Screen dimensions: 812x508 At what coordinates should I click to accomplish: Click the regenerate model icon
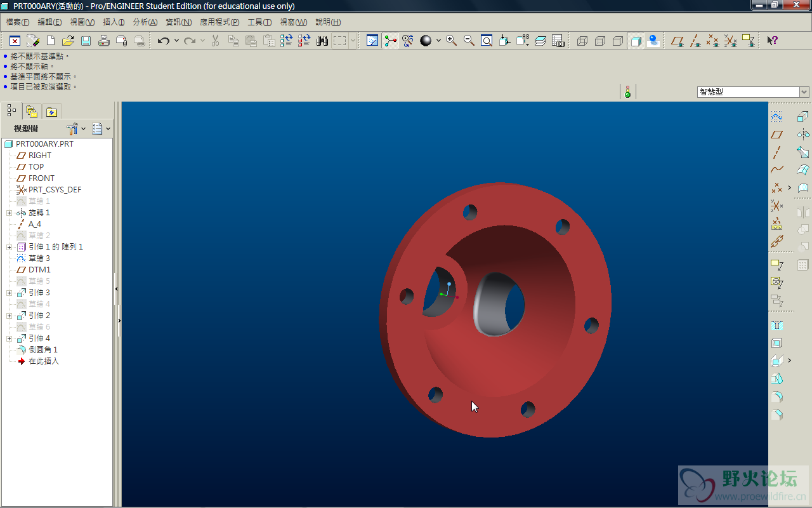tap(286, 41)
